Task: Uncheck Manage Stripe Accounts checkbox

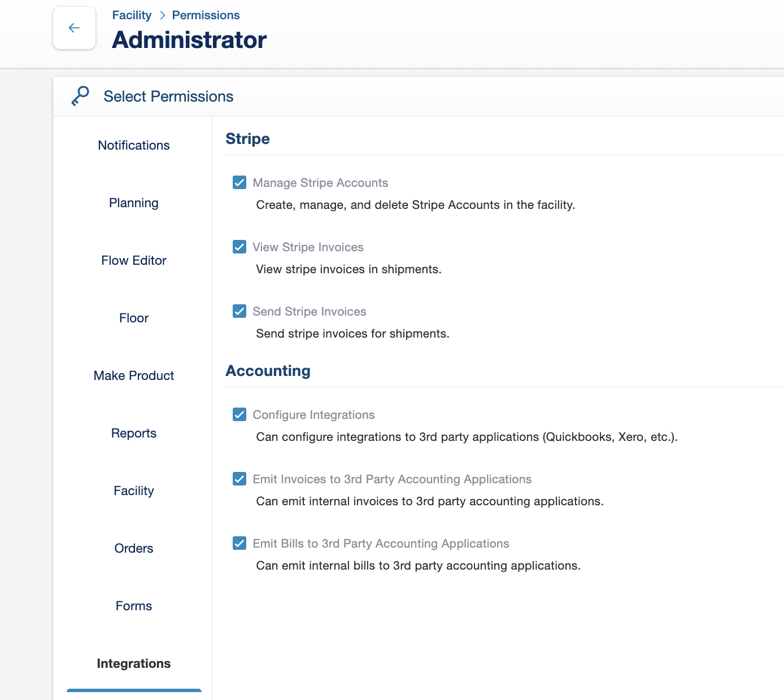Action: click(239, 183)
